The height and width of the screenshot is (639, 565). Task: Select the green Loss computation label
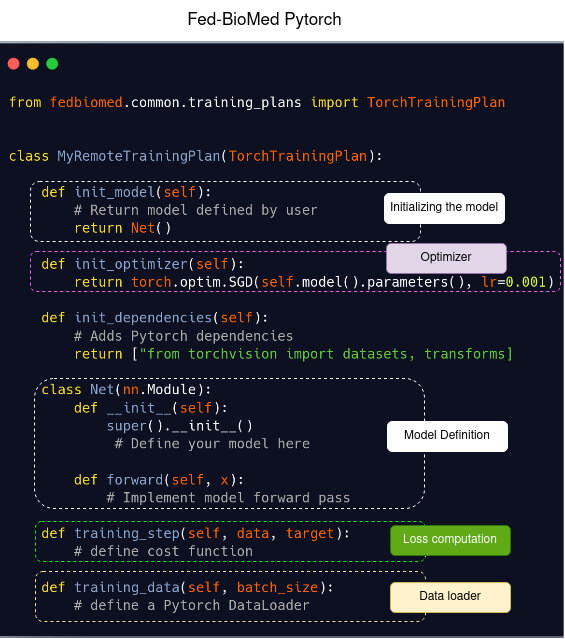(450, 540)
